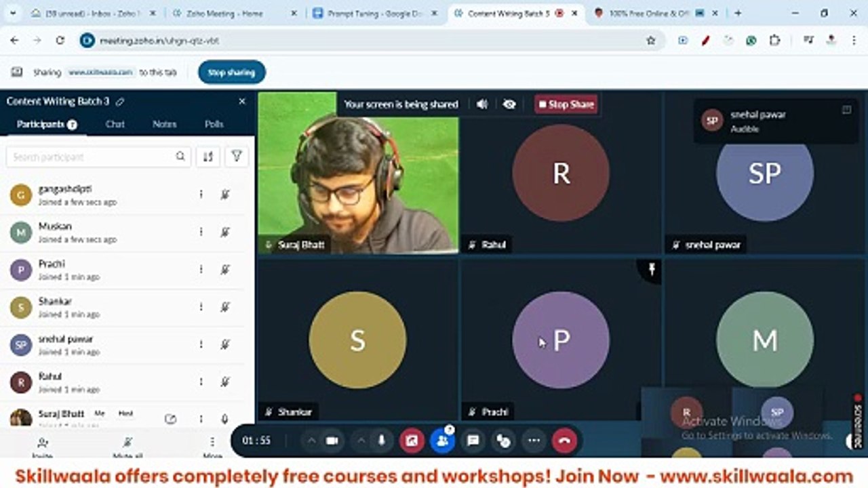Open the Chrome three-dot menu
868x488 pixels.
pyautogui.click(x=854, y=41)
